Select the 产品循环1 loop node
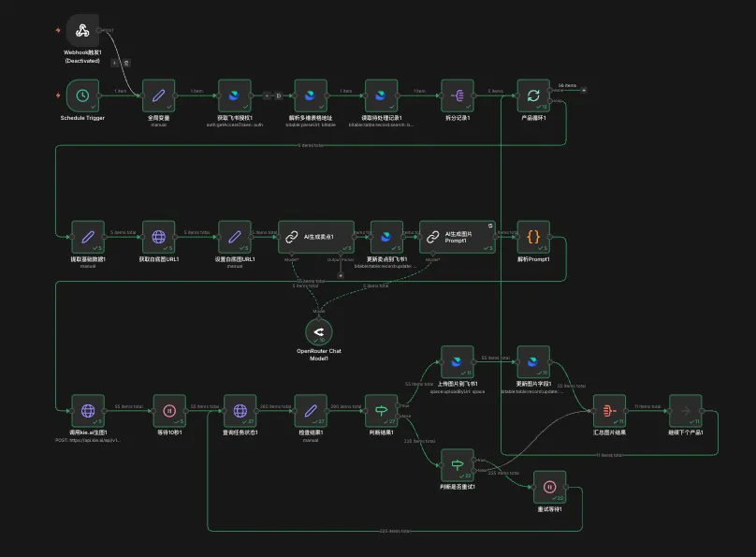 pos(533,95)
